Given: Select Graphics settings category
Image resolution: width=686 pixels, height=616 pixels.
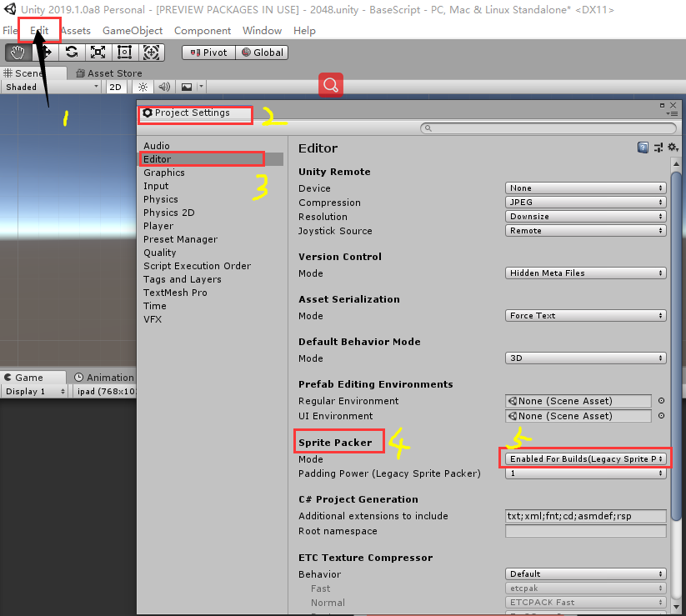Looking at the screenshot, I should 164,173.
